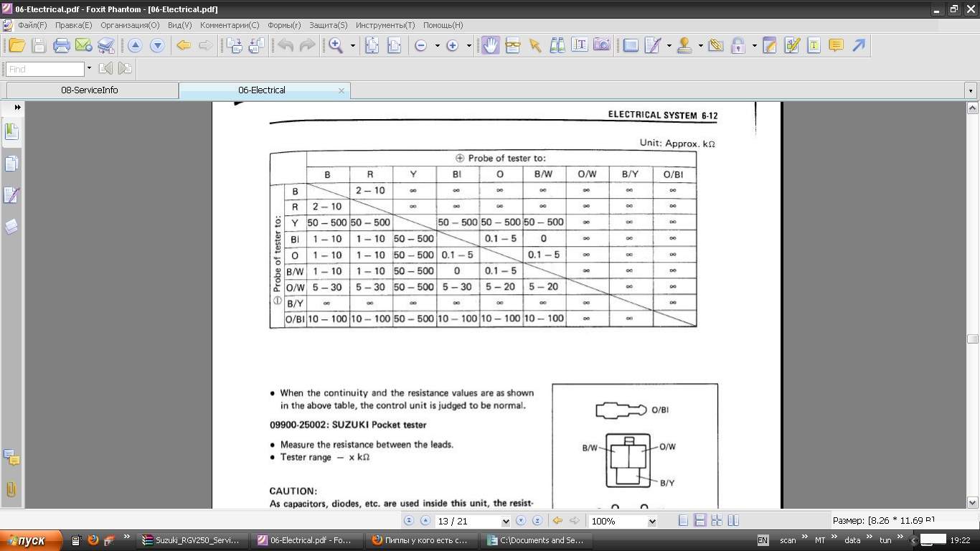
Task: Open the page number 13 / 21 dropdown
Action: click(506, 522)
